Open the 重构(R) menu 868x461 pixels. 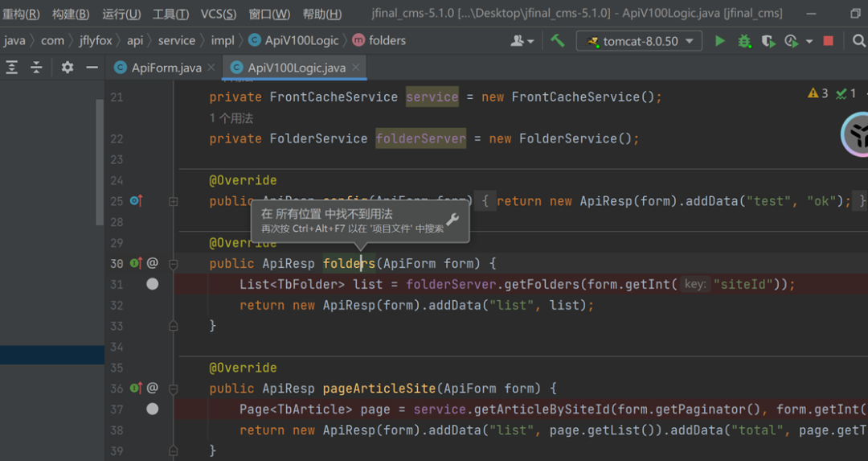click(x=20, y=14)
